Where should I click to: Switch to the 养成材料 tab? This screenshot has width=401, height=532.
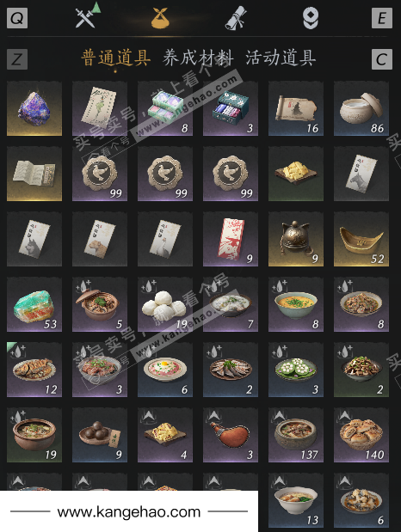198,58
